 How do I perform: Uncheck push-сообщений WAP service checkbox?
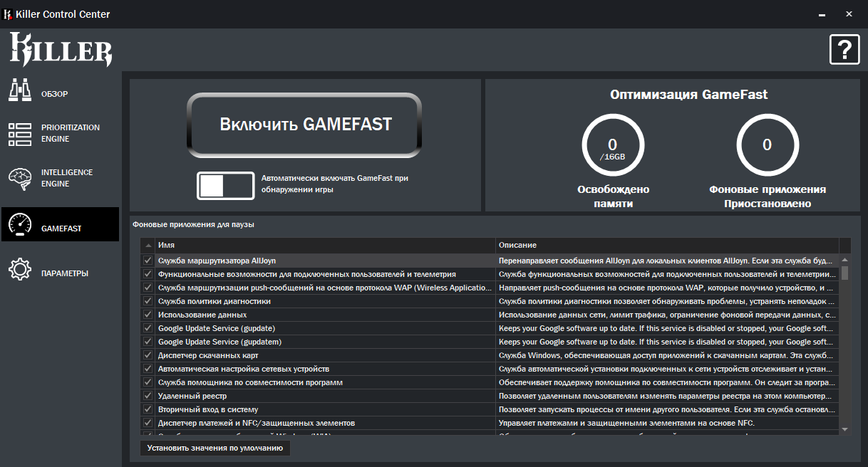pos(148,288)
